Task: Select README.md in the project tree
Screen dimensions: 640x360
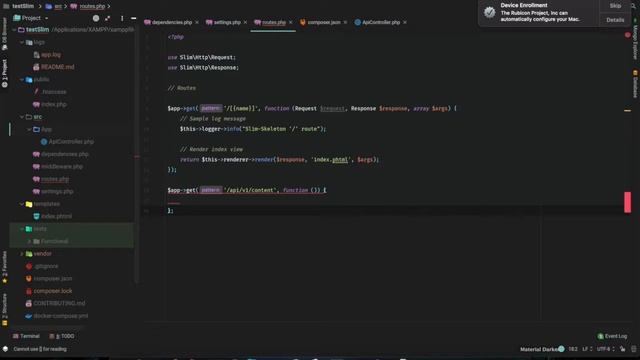Action: 58,67
